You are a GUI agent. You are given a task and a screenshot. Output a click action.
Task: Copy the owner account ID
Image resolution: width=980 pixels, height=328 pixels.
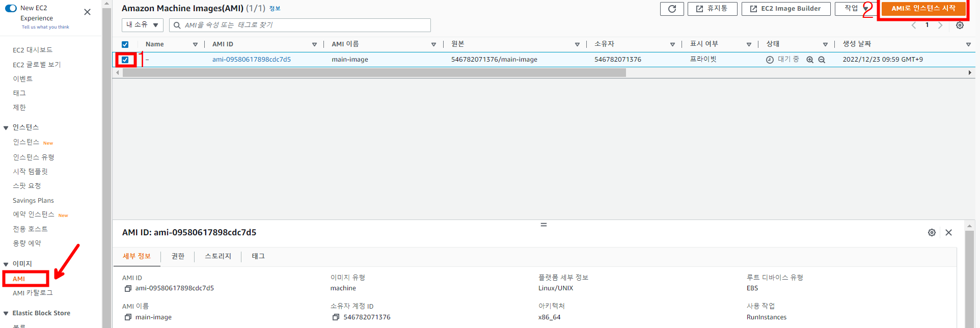click(336, 317)
